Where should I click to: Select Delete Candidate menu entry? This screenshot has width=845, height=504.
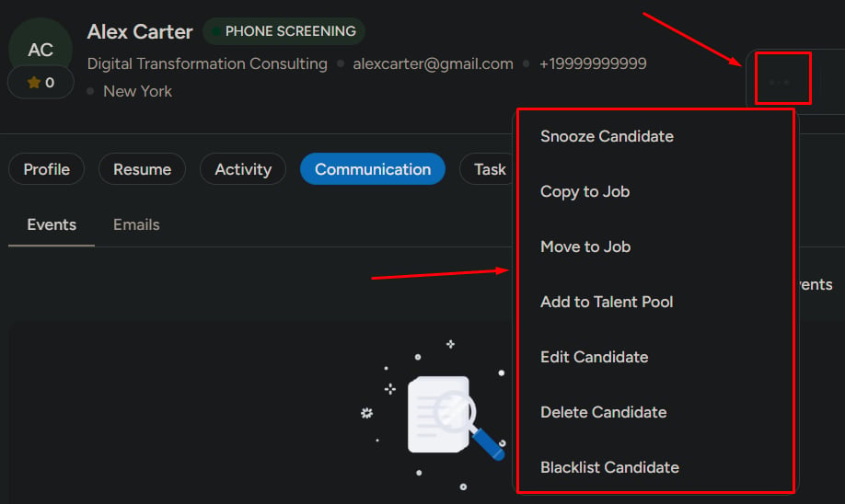pyautogui.click(x=603, y=412)
